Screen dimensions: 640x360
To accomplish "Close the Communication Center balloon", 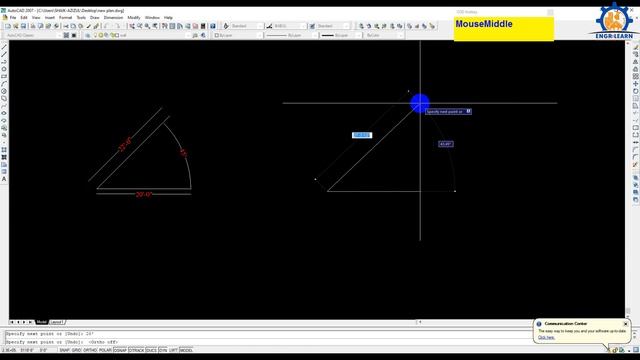I will 625,324.
